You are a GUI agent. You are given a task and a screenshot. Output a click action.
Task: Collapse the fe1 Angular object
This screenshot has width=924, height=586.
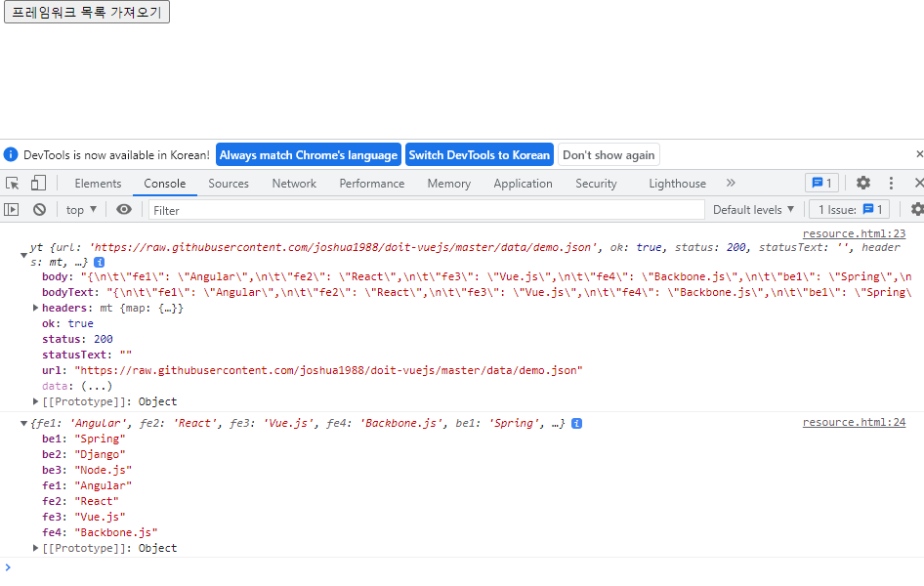[23, 423]
